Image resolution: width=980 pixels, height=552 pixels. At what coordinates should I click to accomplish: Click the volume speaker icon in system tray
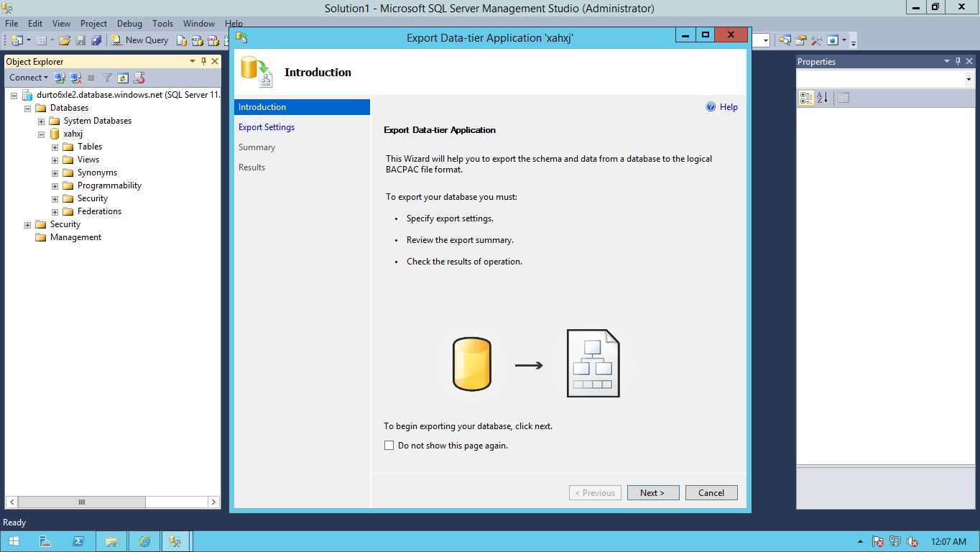912,542
